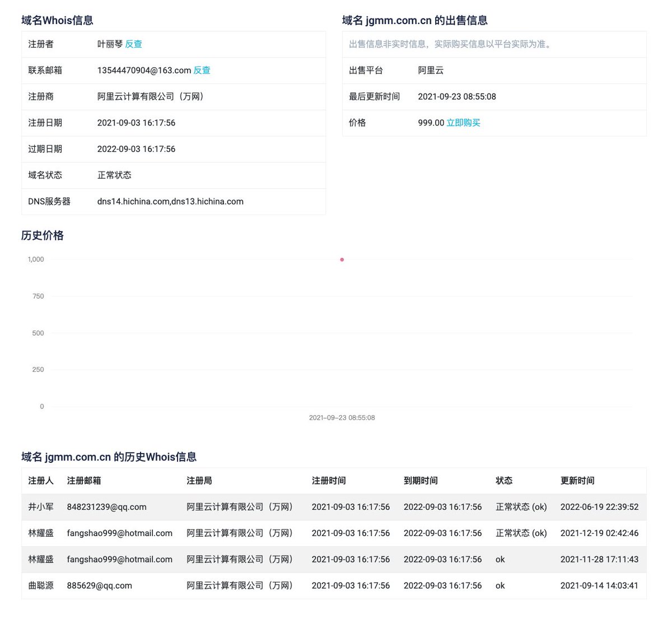Select update time 2021-11-28 17:11:43
This screenshot has height=619, width=672.
pyautogui.click(x=599, y=560)
